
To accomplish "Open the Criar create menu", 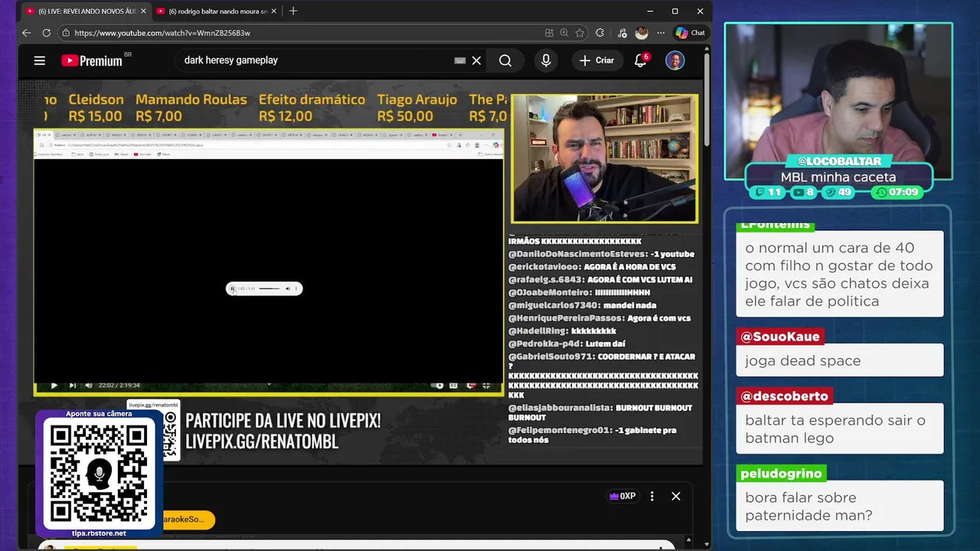I will click(x=597, y=60).
